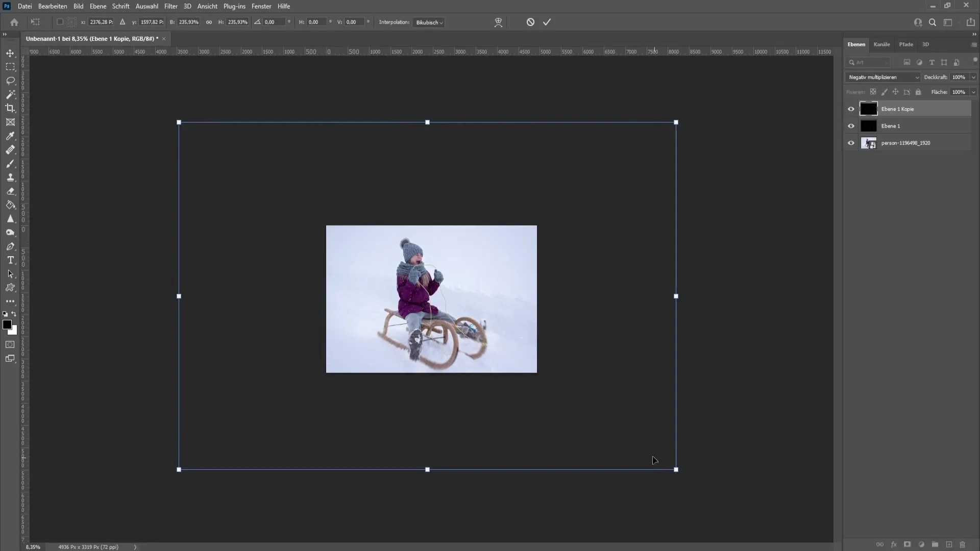The height and width of the screenshot is (551, 980).
Task: Expand the interpolation dropdown Bikubisch
Action: [429, 22]
